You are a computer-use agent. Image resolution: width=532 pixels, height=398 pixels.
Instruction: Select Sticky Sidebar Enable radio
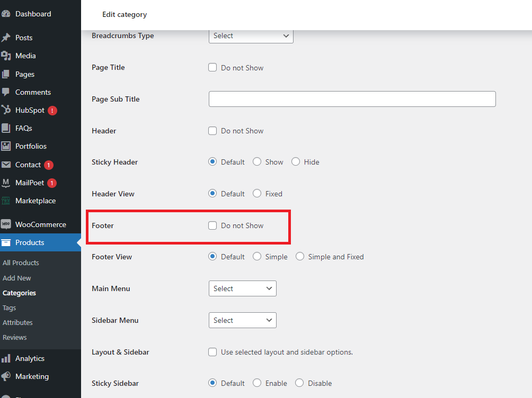click(x=257, y=383)
